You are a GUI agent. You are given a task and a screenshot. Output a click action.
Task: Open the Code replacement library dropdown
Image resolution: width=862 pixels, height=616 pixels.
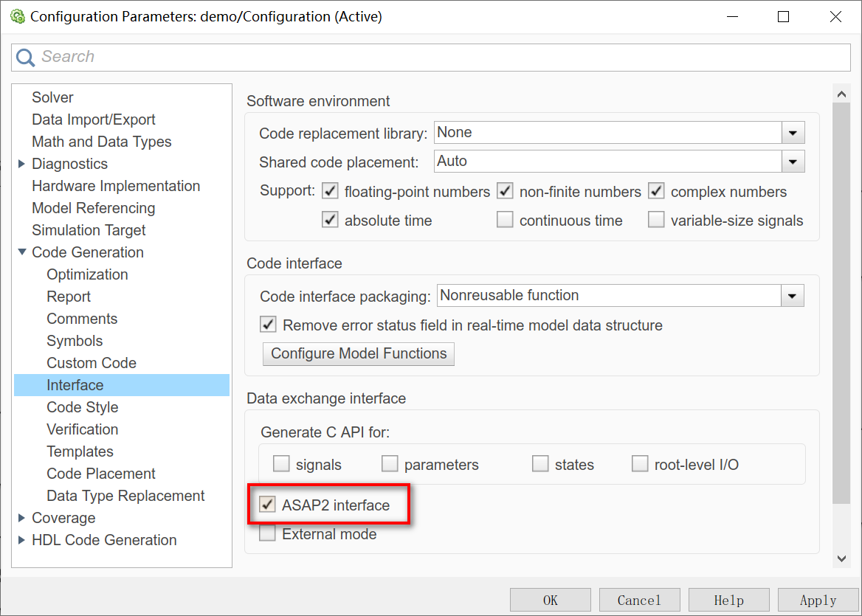click(x=793, y=133)
